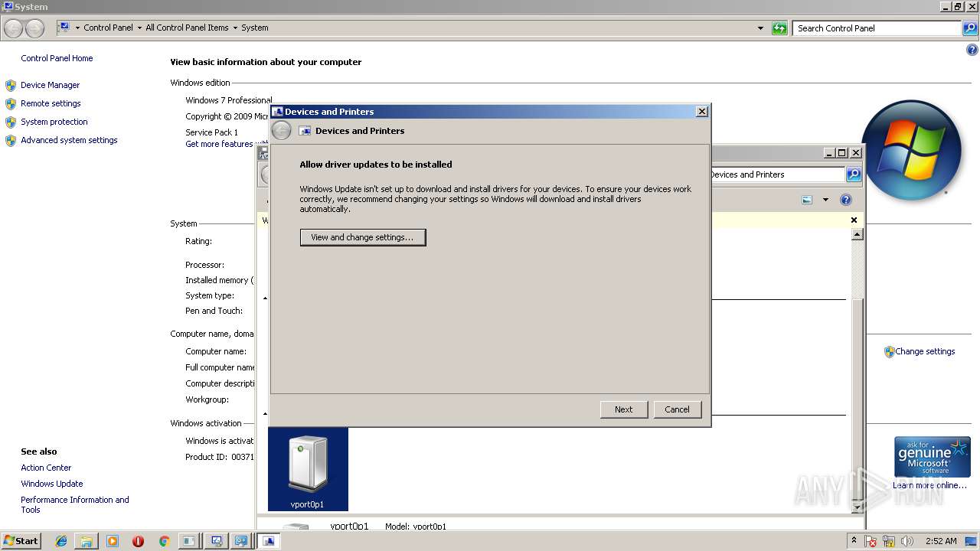Click the volume speaker tray icon

point(908,541)
